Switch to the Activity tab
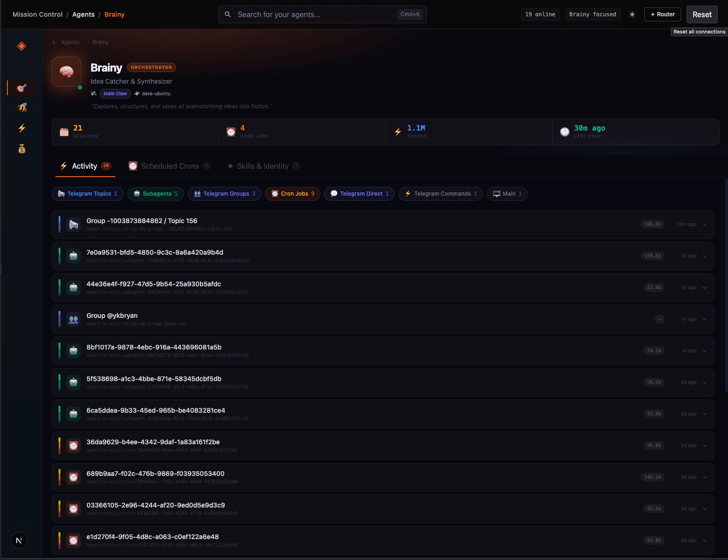Screen dimensions: 728x560 point(85,166)
